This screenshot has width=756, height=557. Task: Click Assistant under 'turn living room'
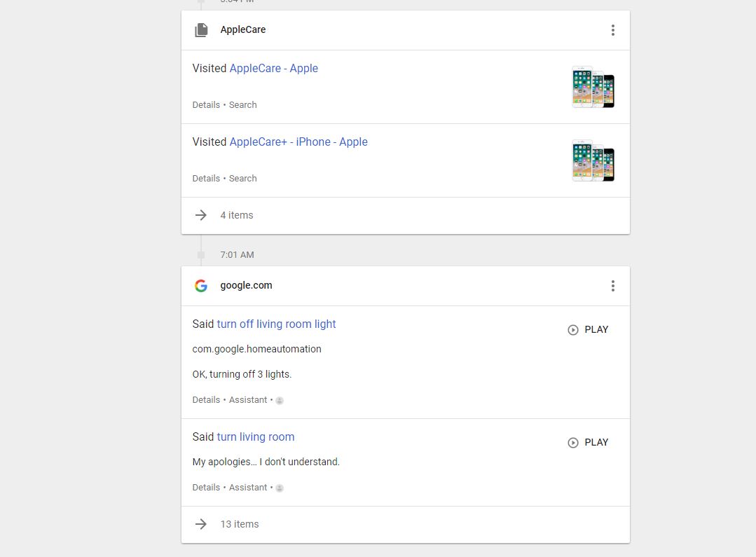[x=248, y=488]
